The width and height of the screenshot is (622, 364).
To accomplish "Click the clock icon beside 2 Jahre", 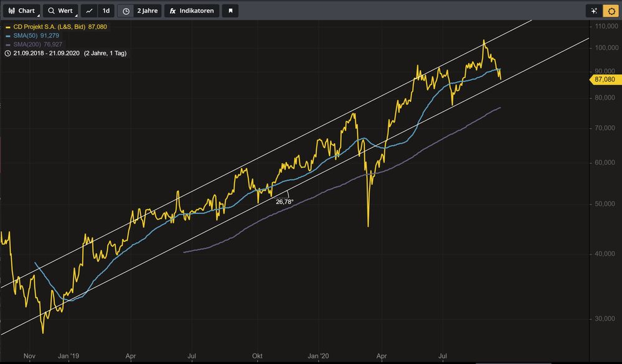I will (126, 11).
